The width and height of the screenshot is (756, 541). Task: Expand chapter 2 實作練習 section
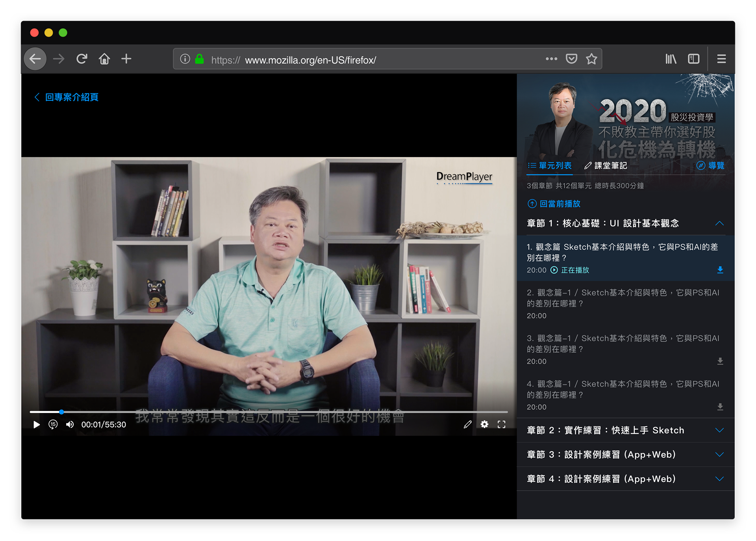719,430
